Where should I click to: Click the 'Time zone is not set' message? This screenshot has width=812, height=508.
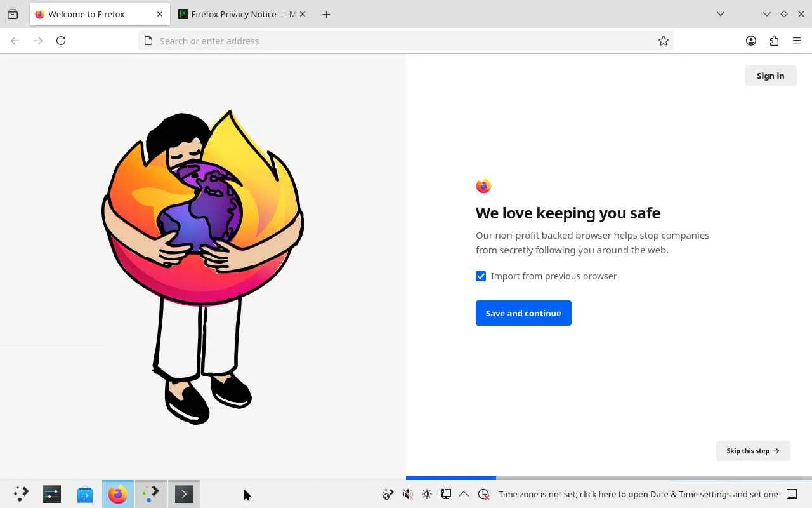tap(638, 494)
